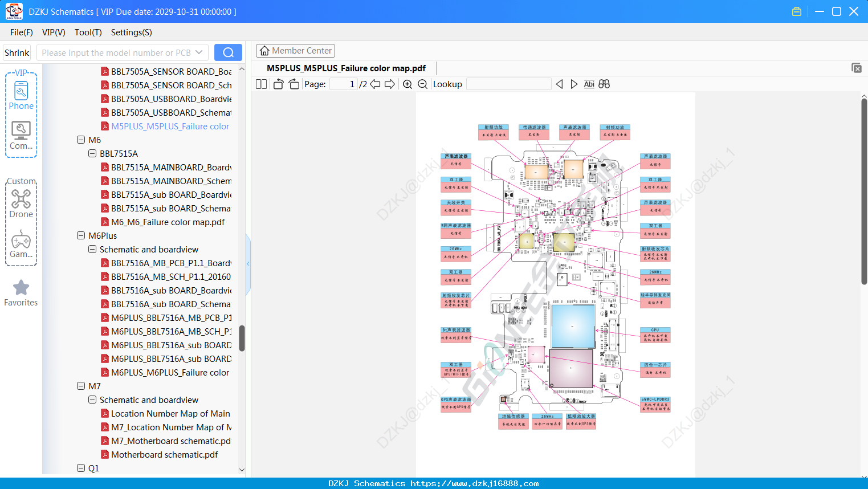
Task: Open the File(F) menu
Action: [22, 32]
